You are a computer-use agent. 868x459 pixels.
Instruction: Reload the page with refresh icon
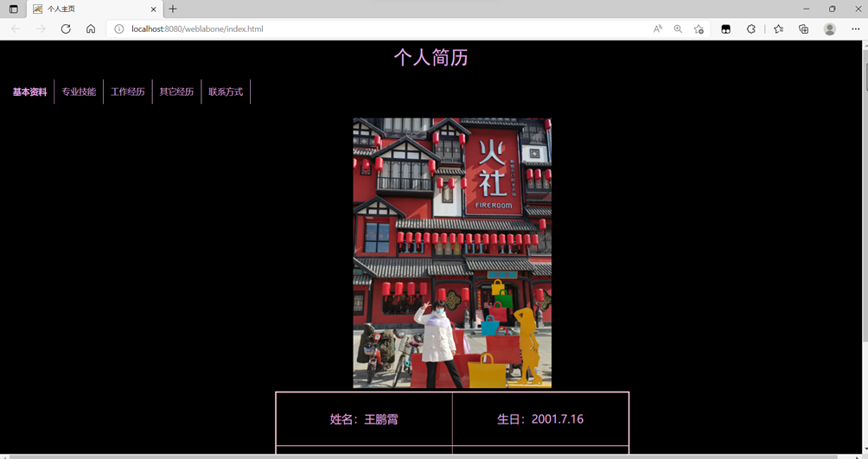66,29
